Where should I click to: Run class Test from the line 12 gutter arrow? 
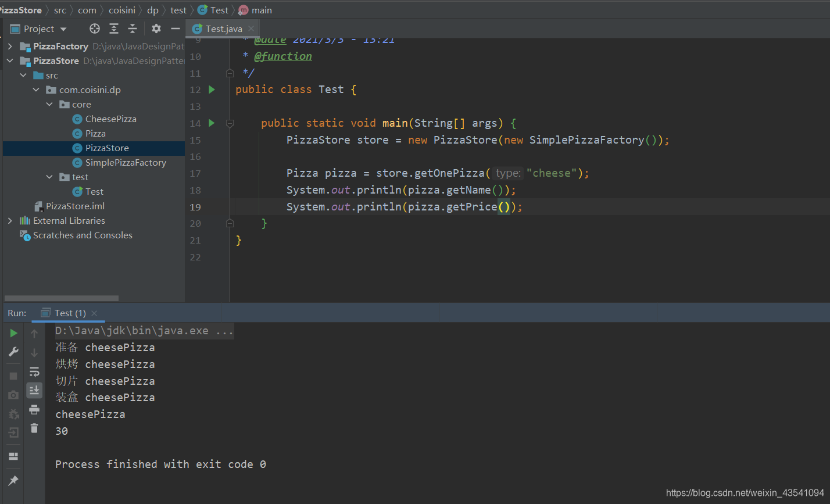212,90
